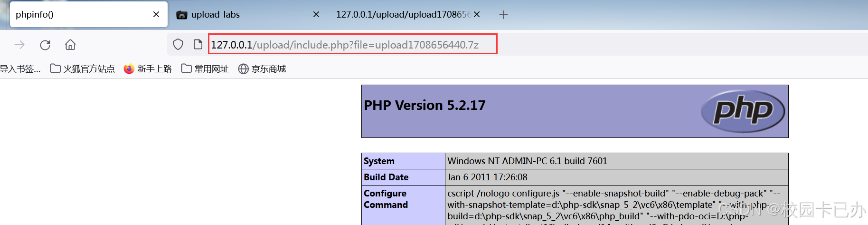This screenshot has width=868, height=225.
Task: Open the 常用网址 bookmark folder
Action: tap(205, 69)
